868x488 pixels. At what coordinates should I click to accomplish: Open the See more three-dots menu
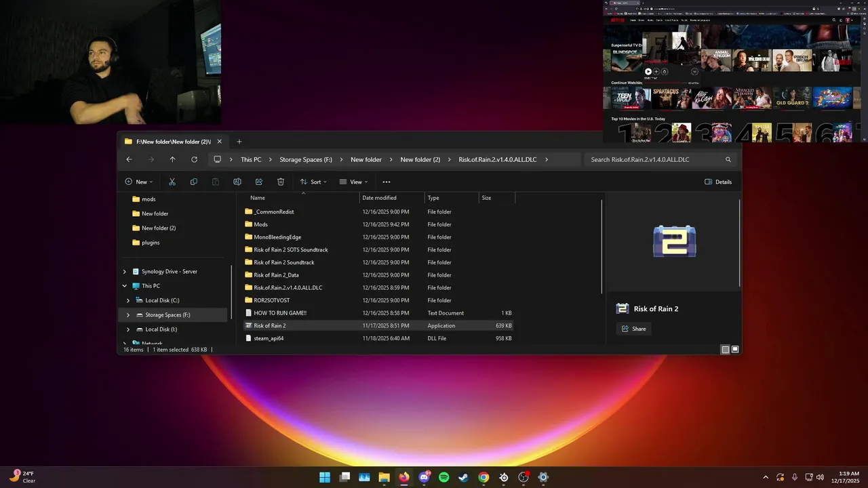387,182
